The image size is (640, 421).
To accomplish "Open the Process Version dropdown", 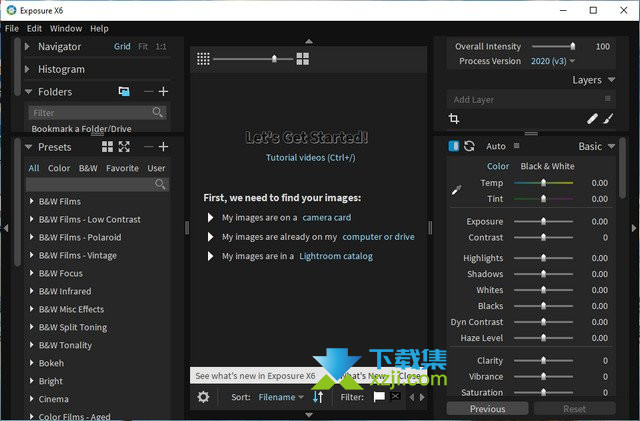I will [553, 61].
